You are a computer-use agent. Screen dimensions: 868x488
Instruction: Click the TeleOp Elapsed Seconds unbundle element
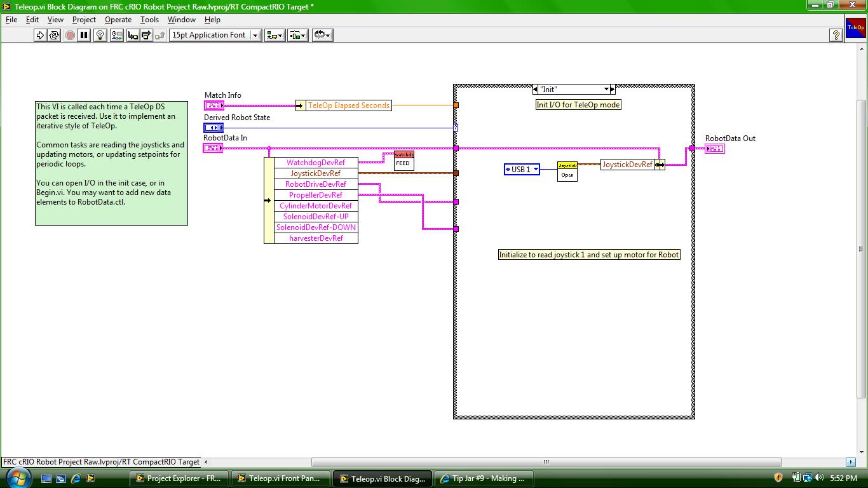tap(349, 105)
